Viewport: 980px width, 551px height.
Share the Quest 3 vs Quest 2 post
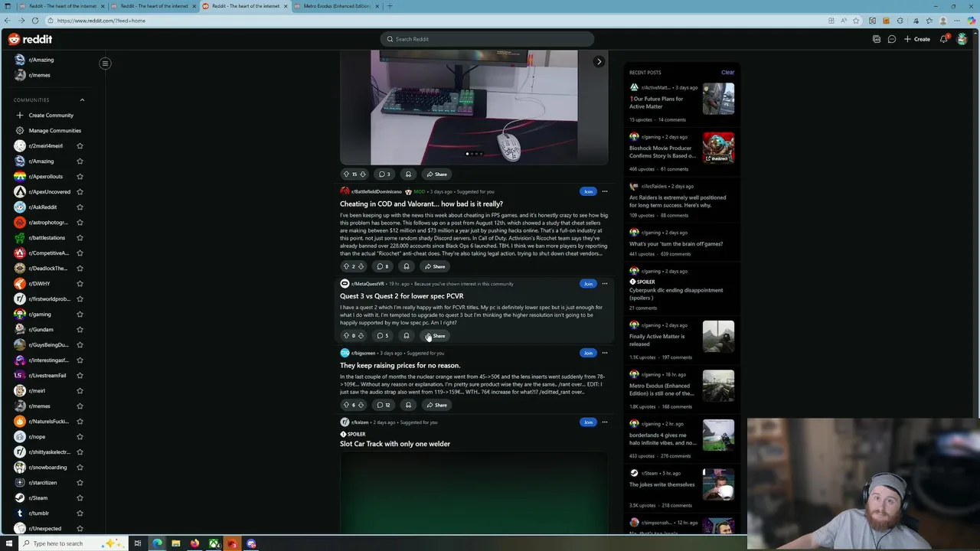[x=436, y=336]
